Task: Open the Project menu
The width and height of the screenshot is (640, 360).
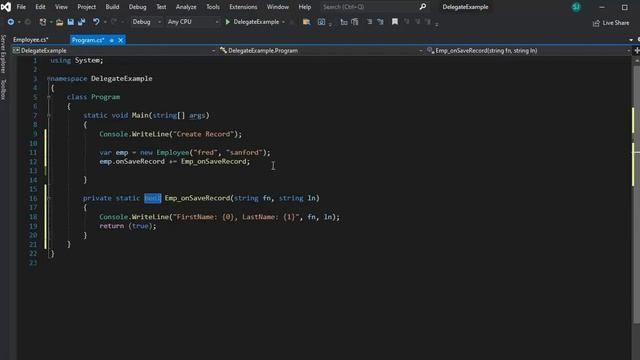Action: (x=87, y=7)
